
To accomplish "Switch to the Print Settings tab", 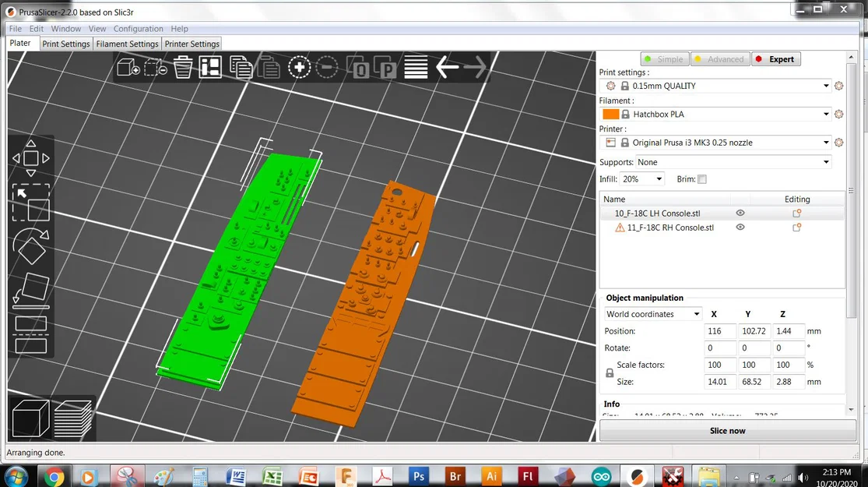I will [x=66, y=44].
